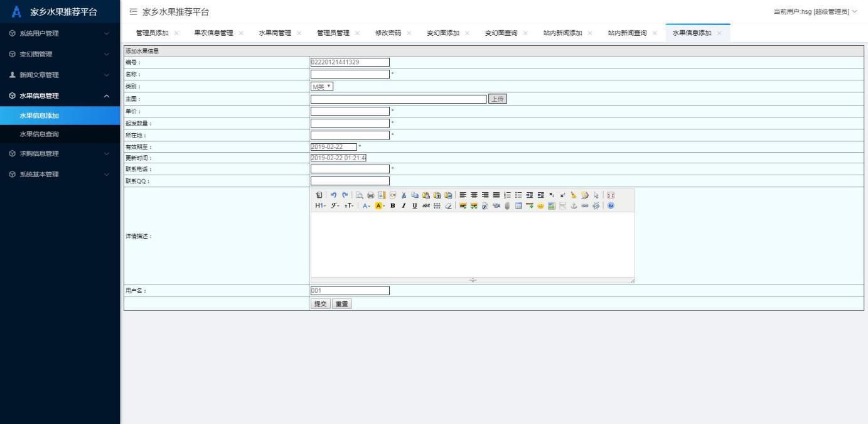The image size is (868, 424).
Task: Switch to the 修改密码 tab
Action: (388, 33)
